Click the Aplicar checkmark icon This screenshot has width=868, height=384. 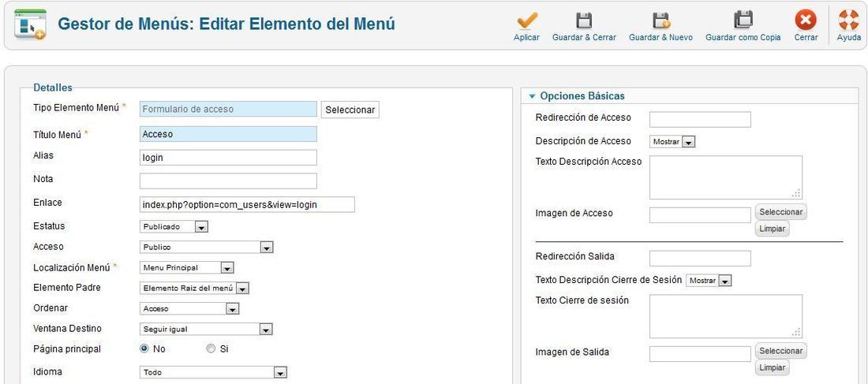(x=526, y=21)
